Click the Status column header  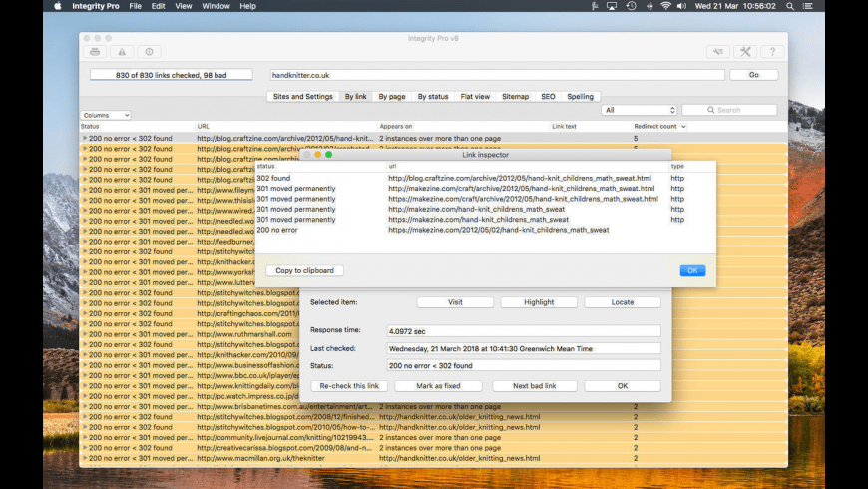coord(137,127)
